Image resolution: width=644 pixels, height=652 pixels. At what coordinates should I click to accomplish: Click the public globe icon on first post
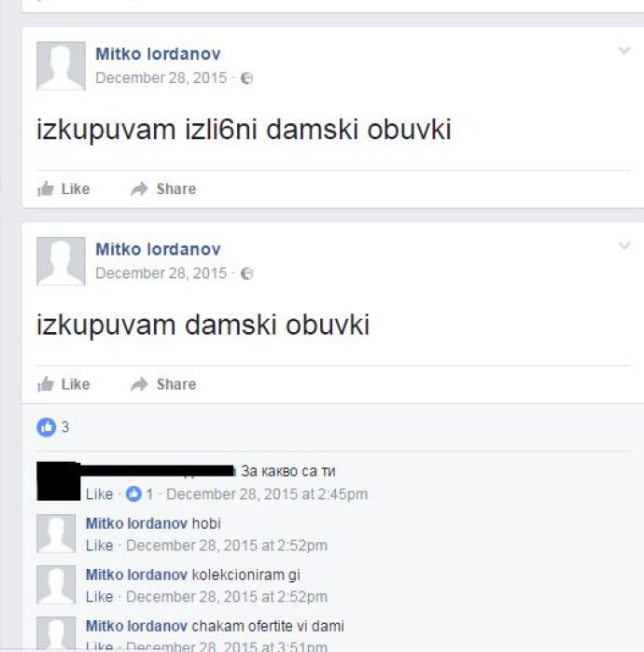point(246,78)
